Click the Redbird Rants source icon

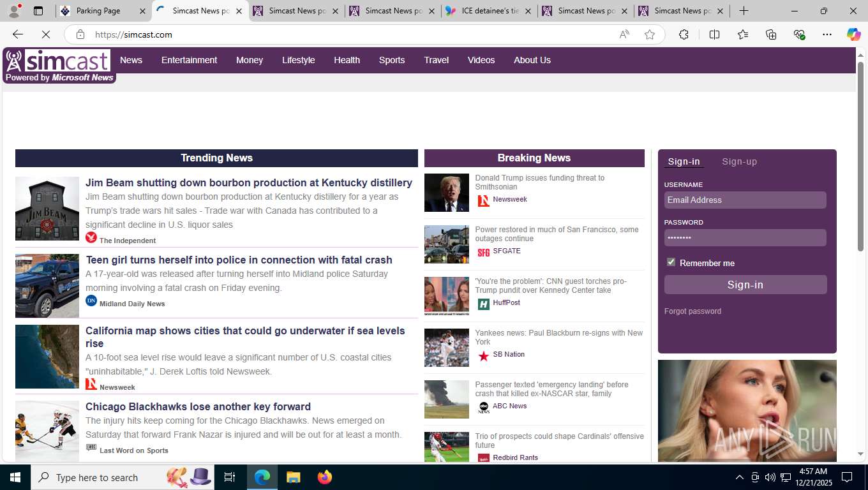coord(483,458)
